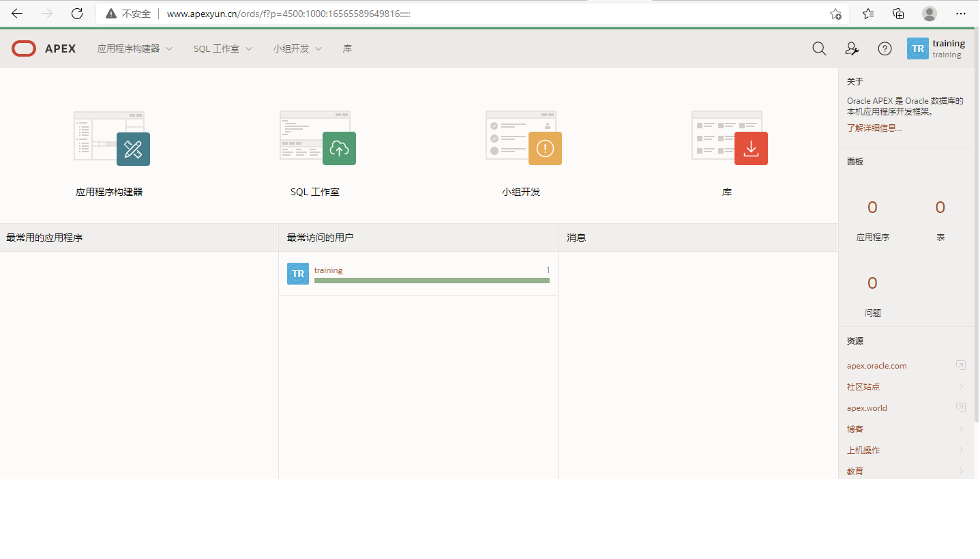This screenshot has height=559, width=980.
Task: Expand the SQL 工作室 menu chevron
Action: (249, 48)
